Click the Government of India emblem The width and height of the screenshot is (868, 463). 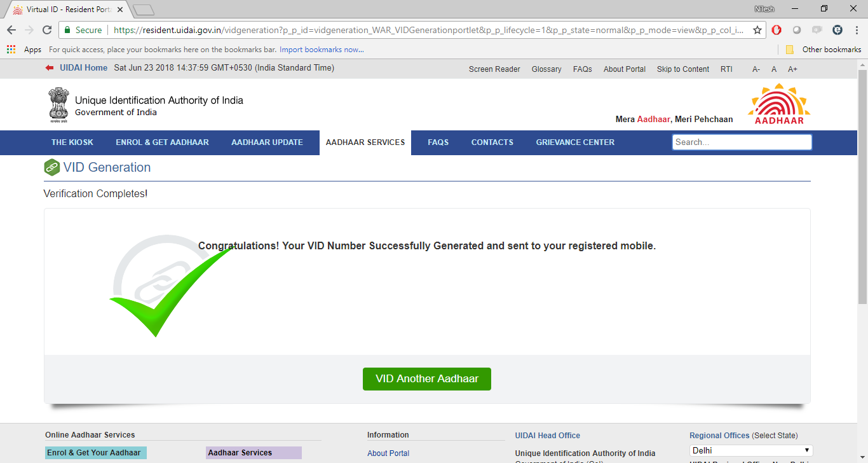point(58,105)
